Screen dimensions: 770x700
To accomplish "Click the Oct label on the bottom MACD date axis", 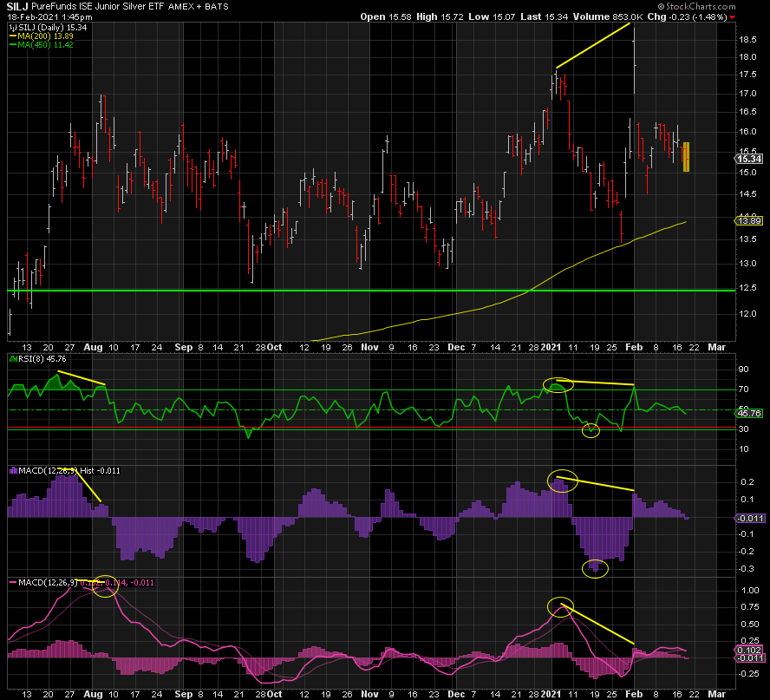I will coord(275,694).
